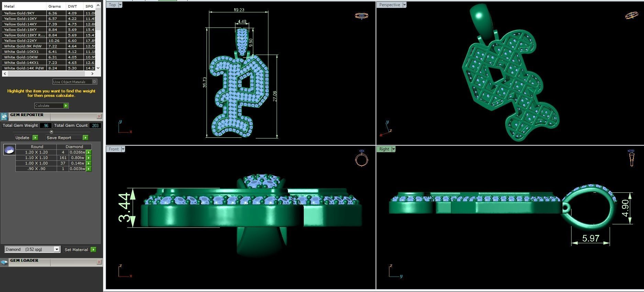Image resolution: width=644 pixels, height=292 pixels.
Task: Click the Update green arrow
Action: coord(35,137)
